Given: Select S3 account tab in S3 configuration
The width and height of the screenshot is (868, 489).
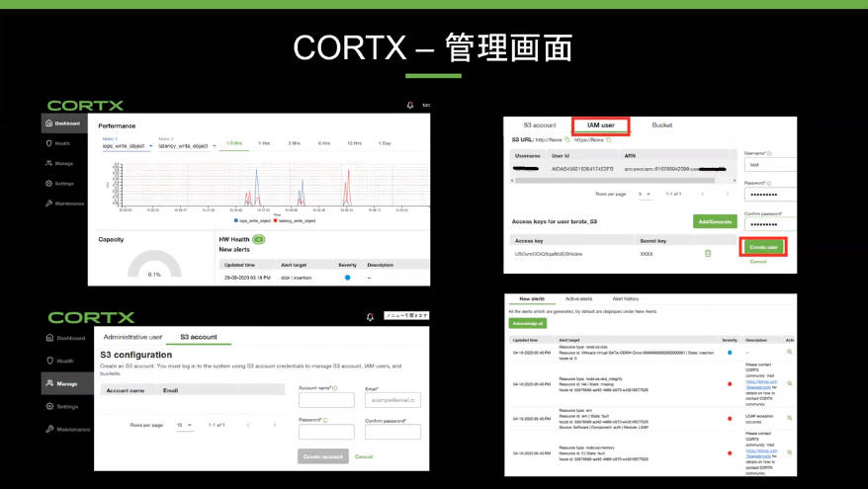Looking at the screenshot, I should pos(199,336).
